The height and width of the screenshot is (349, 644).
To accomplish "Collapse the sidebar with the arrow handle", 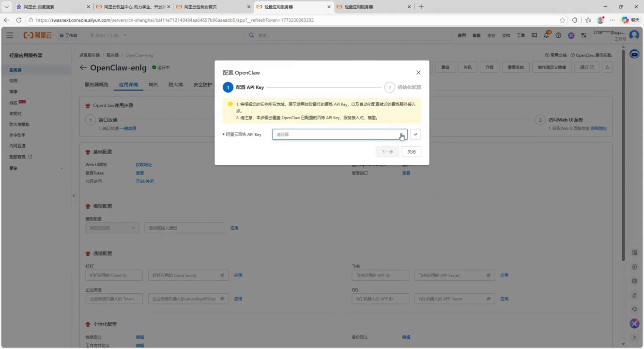I will tap(74, 196).
